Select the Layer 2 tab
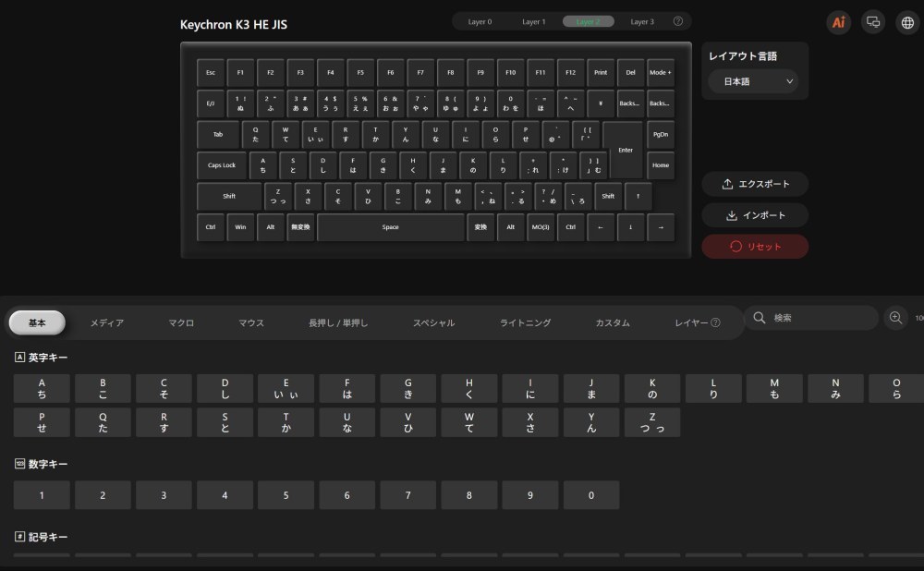The width and height of the screenshot is (924, 571). 588,22
